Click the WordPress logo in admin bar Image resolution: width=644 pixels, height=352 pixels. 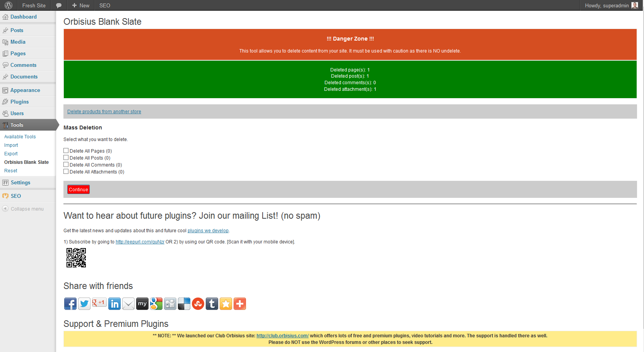tap(9, 5)
